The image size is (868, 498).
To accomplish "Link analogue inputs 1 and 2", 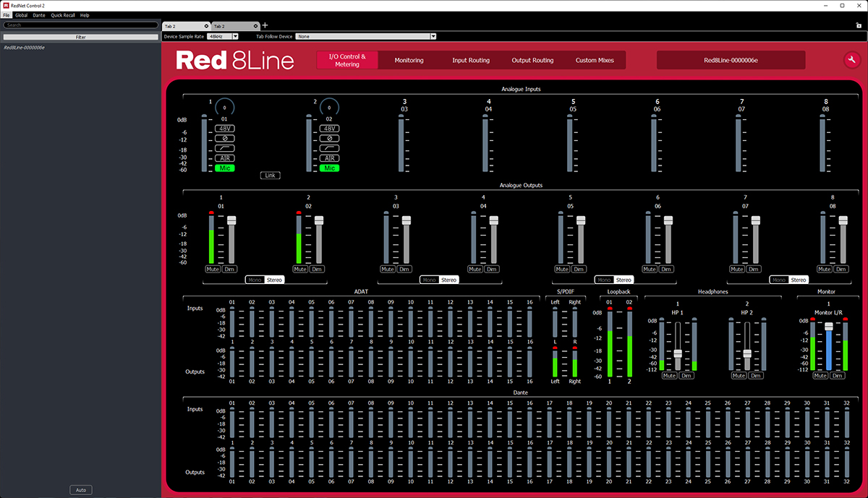I will pos(271,176).
